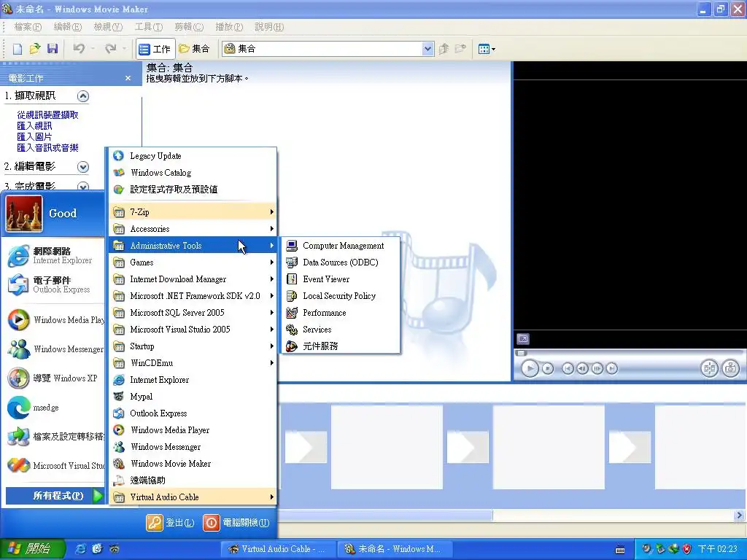Open Data Sources (ODBC)
Screen dimensions: 747x560
(x=341, y=262)
